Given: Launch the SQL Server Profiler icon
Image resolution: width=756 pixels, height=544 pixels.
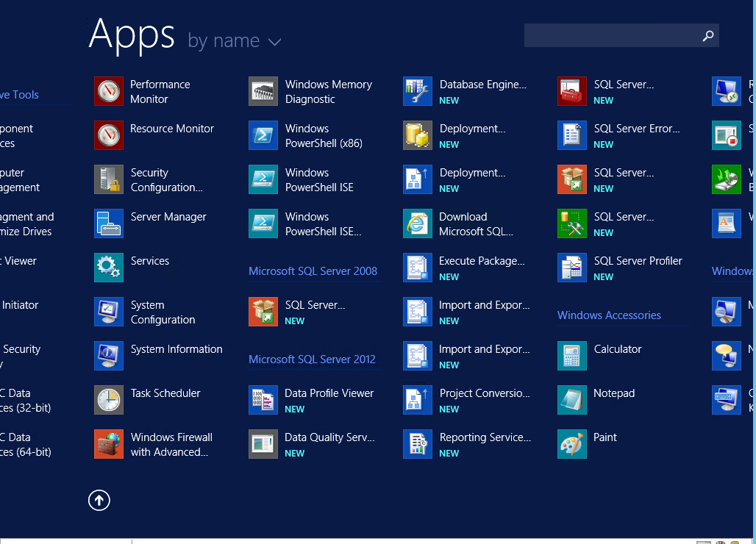Looking at the screenshot, I should 572,268.
